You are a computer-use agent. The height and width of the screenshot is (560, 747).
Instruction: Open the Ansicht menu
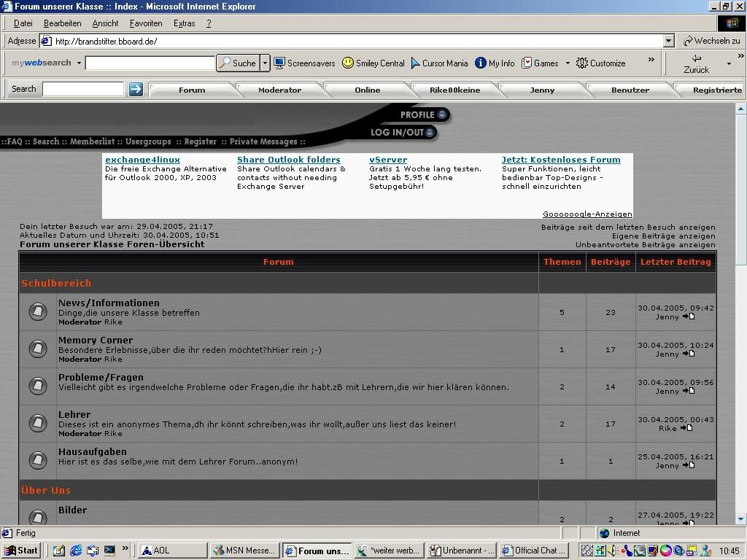(x=105, y=23)
